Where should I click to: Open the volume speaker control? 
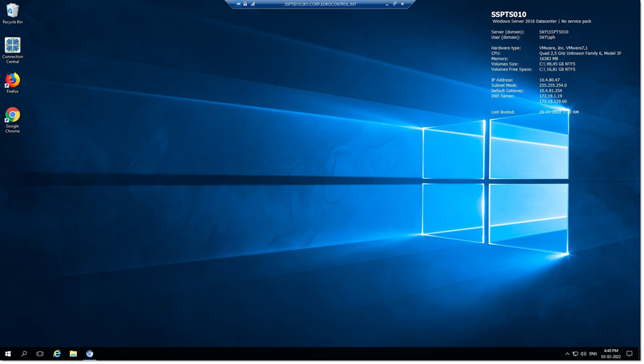583,353
